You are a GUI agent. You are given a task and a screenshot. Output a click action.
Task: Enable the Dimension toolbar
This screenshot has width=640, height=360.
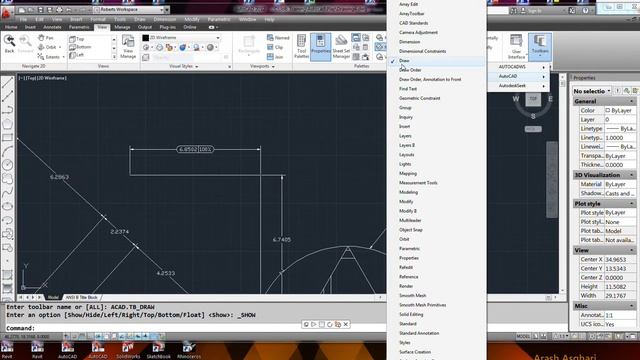coord(436,42)
